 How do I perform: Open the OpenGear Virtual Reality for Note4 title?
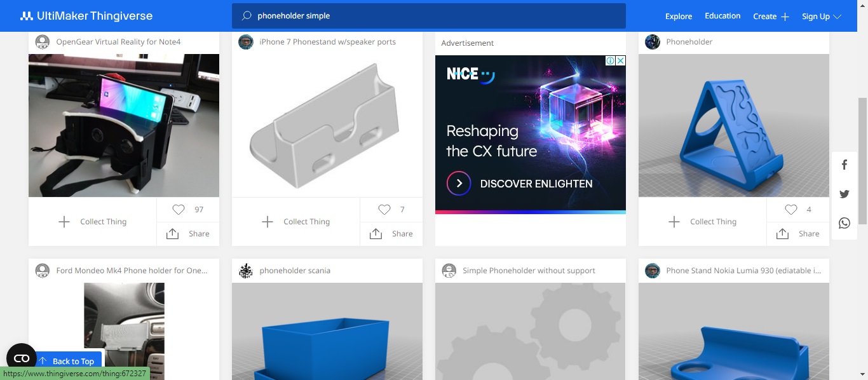[118, 42]
